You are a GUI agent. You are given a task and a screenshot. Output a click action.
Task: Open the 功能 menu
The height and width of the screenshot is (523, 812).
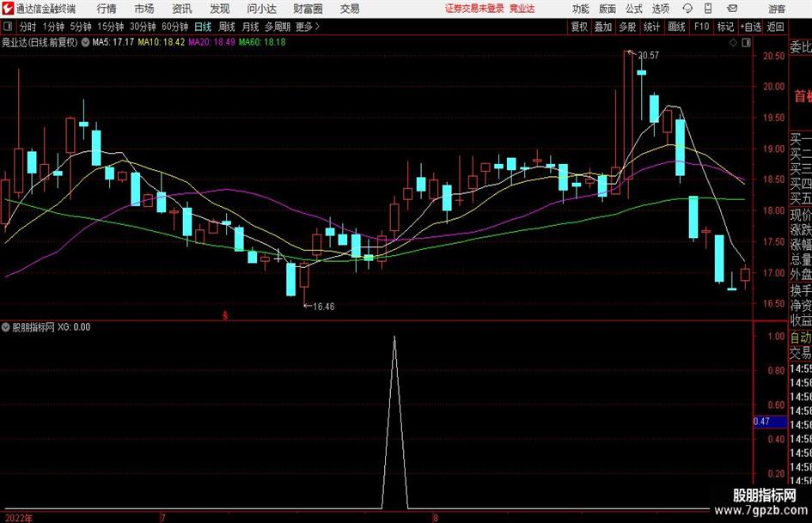click(x=581, y=9)
